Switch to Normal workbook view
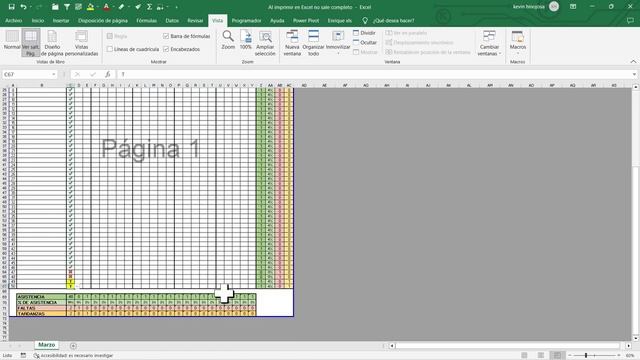This screenshot has width=640, height=360. [12, 40]
